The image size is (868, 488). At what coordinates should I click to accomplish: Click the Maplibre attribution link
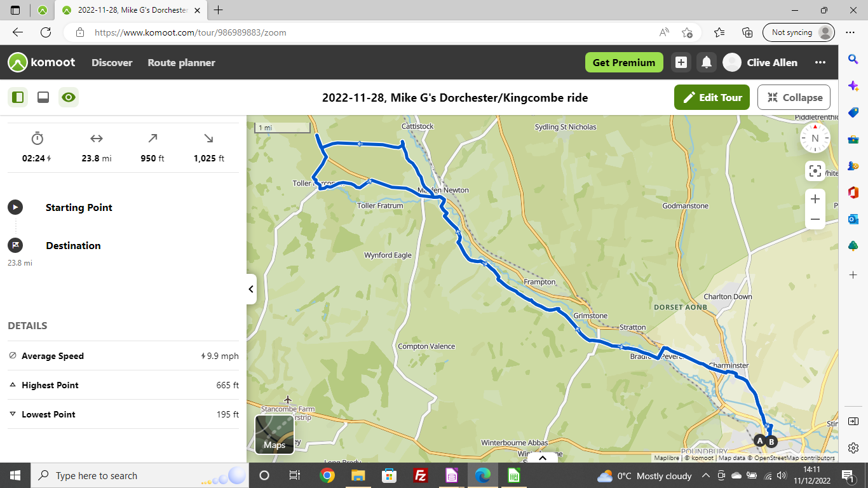click(667, 457)
